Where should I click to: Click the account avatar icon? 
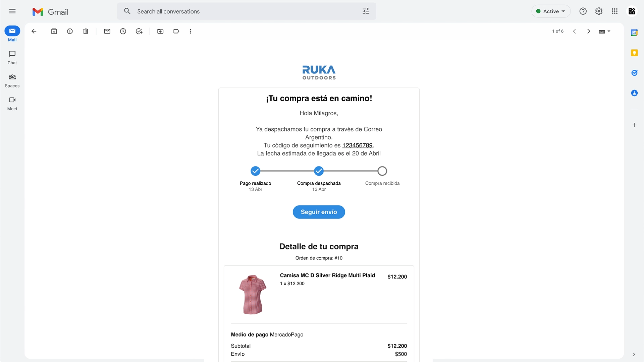(x=632, y=11)
